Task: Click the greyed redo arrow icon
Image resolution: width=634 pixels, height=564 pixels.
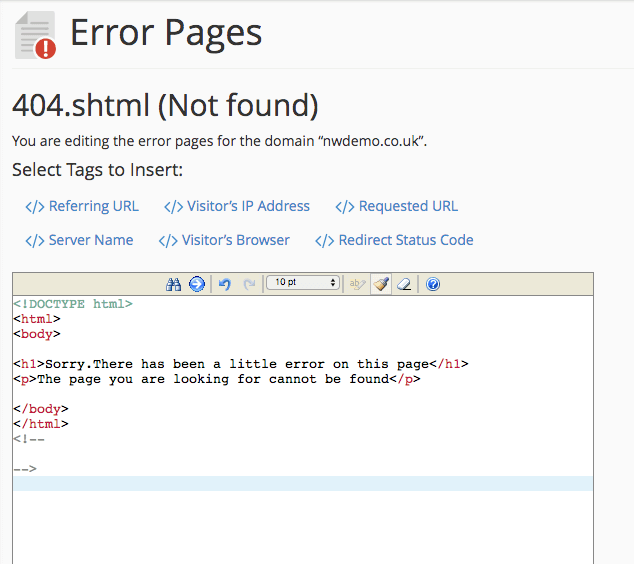Action: pos(249,284)
